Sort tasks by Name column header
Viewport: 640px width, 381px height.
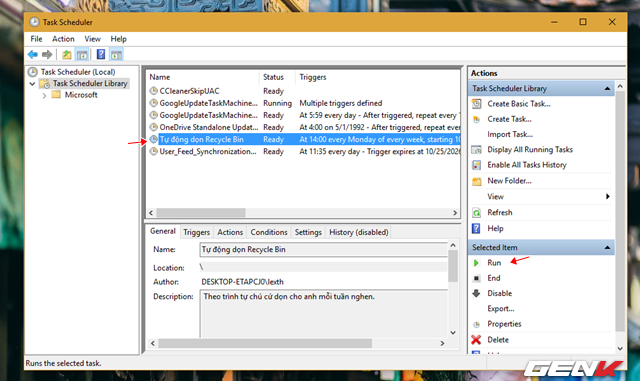[203, 77]
